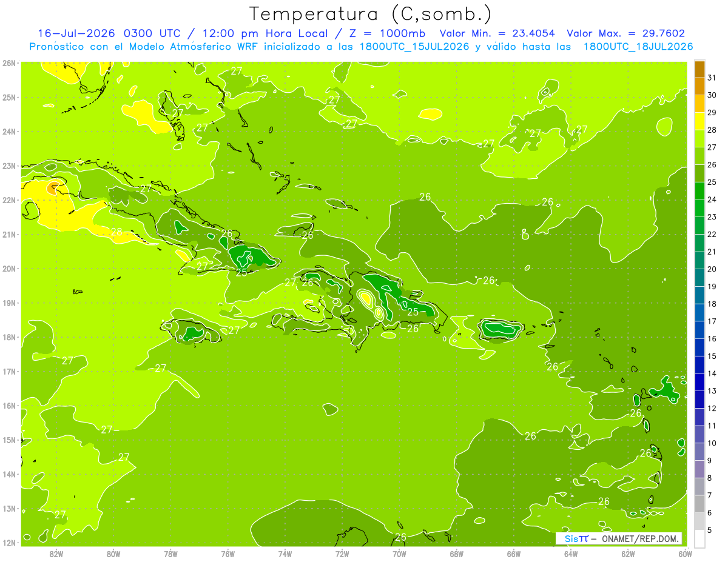Viewport: 728px width, 562px height.
Task: Click the title 'Temperatura (C,somb.)'
Action: (371, 13)
